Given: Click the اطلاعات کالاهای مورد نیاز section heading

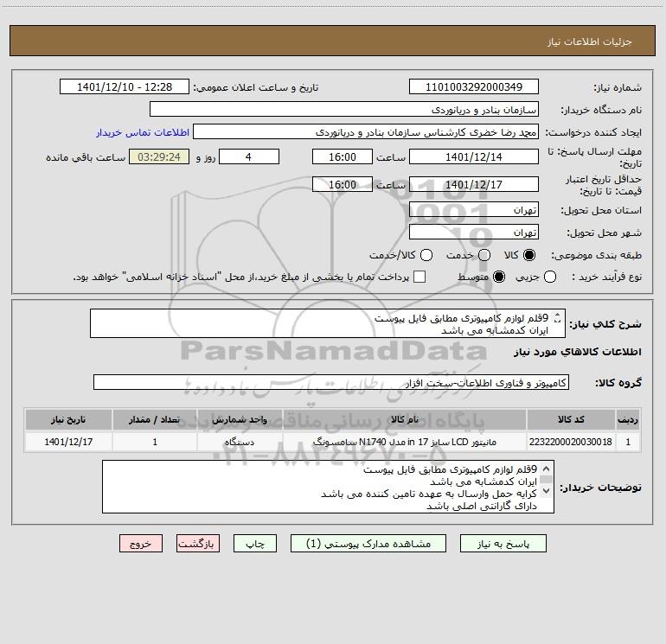Looking at the screenshot, I should pyautogui.click(x=578, y=352).
